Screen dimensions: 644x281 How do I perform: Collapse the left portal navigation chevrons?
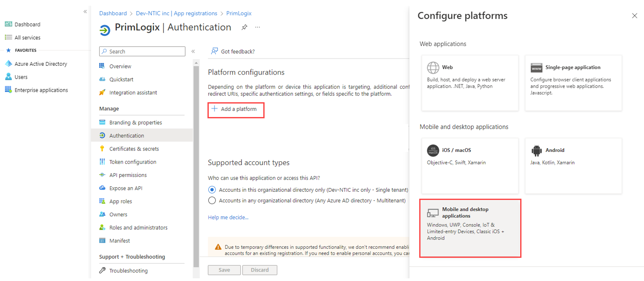pos(85,12)
